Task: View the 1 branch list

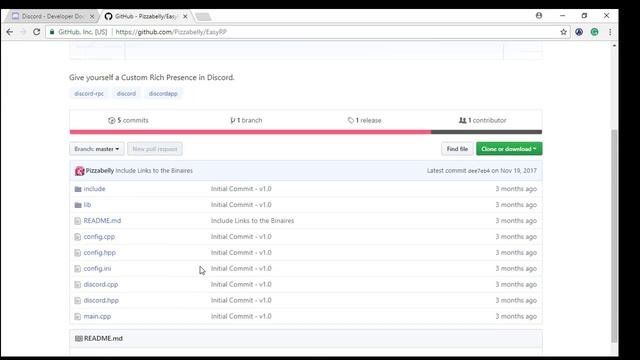Action: pyautogui.click(x=246, y=120)
